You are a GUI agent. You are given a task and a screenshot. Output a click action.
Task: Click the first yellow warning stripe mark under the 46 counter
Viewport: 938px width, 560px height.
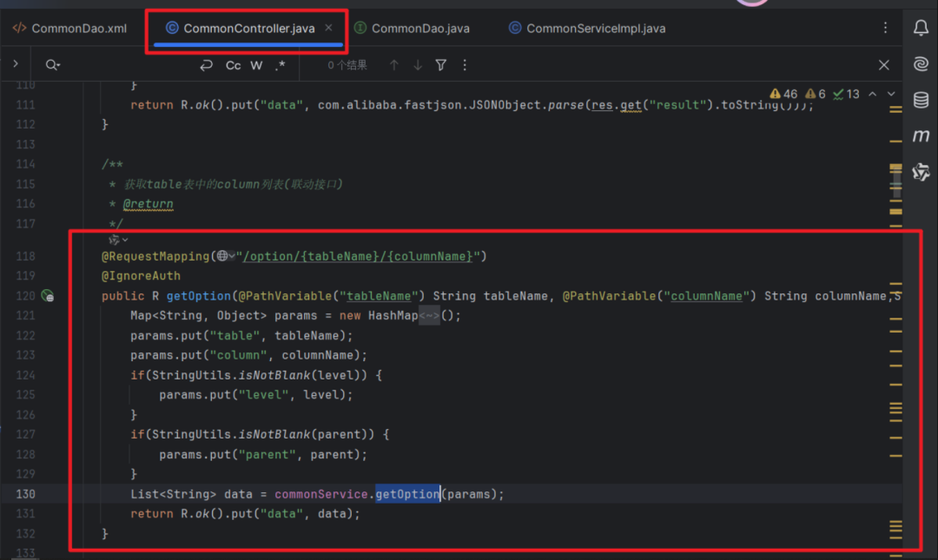tap(895, 109)
